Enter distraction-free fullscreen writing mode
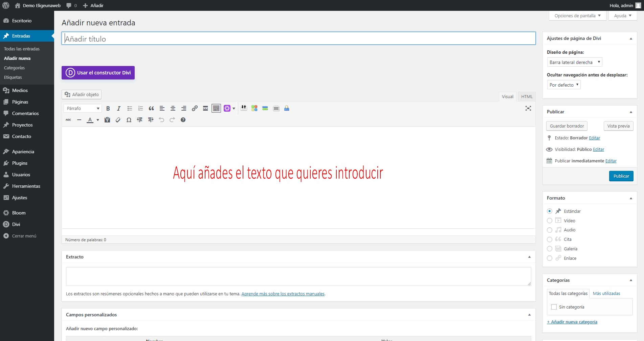Image resolution: width=644 pixels, height=341 pixels. pyautogui.click(x=528, y=109)
